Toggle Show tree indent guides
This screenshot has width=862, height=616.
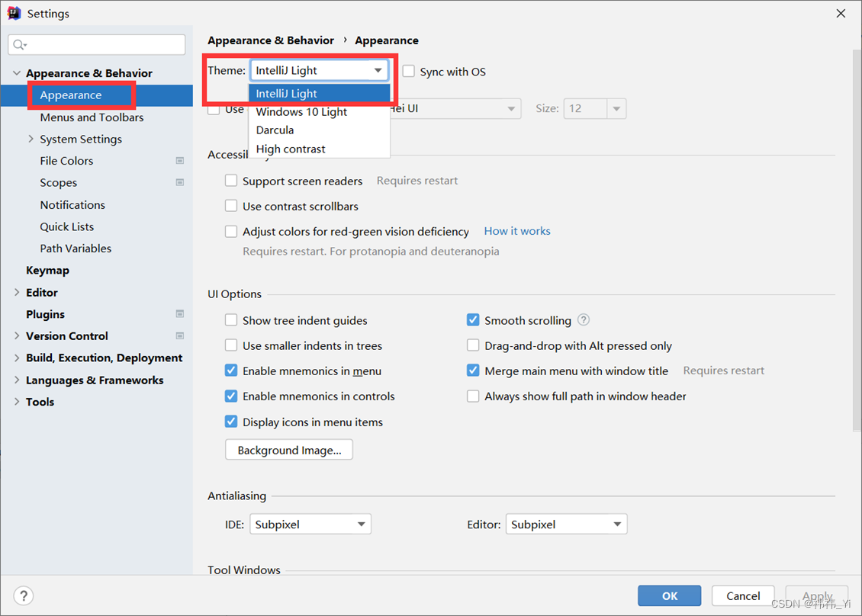point(231,320)
